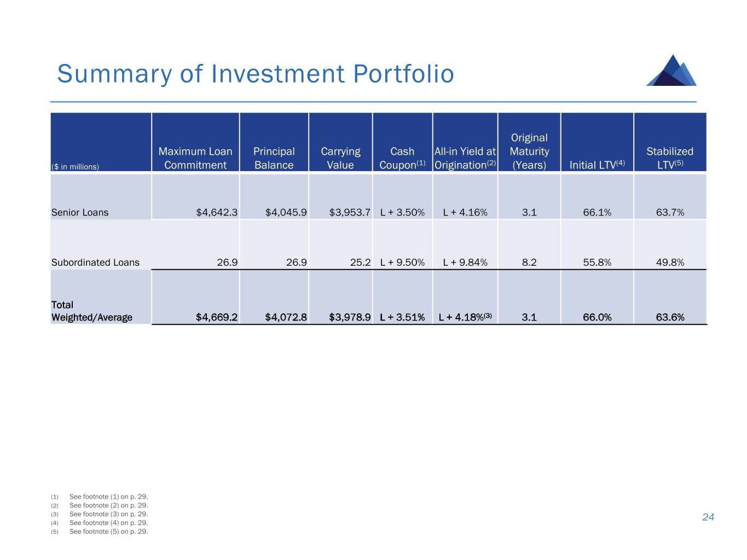Click the Principal Balance column header
Screen dimensions: 747x560
click(274, 158)
